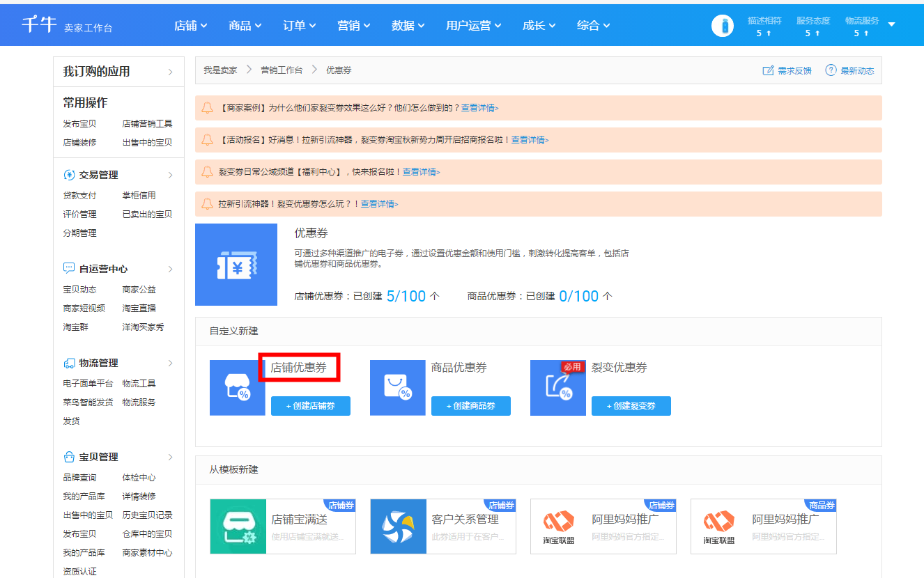Click the 最新动态 question mark icon
Image resolution: width=924 pixels, height=578 pixels.
click(x=831, y=70)
